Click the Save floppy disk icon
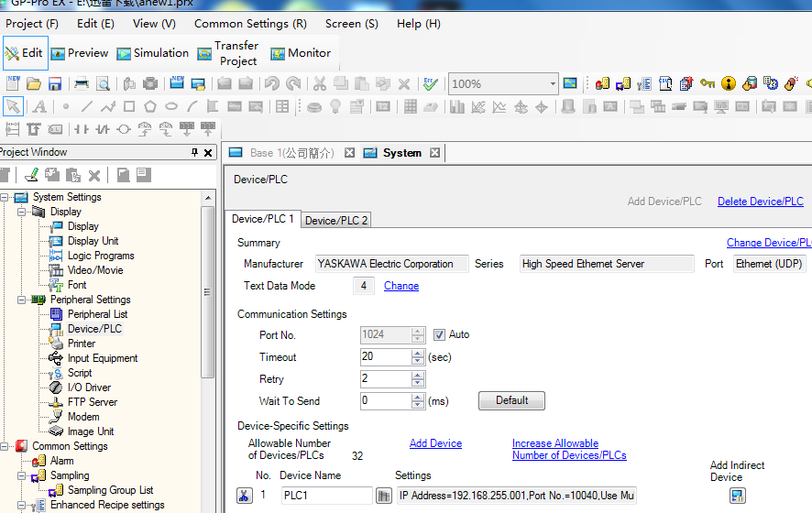The image size is (812, 513). pos(55,84)
